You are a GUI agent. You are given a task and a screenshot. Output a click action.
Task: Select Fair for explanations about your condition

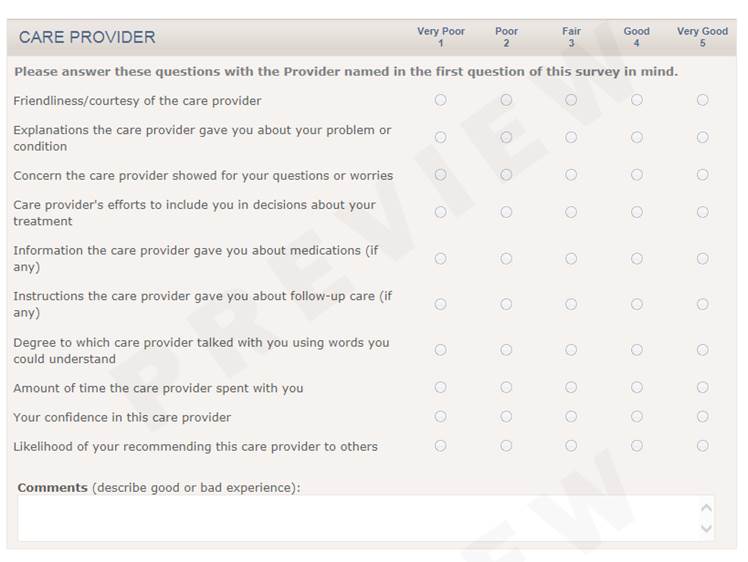click(571, 137)
